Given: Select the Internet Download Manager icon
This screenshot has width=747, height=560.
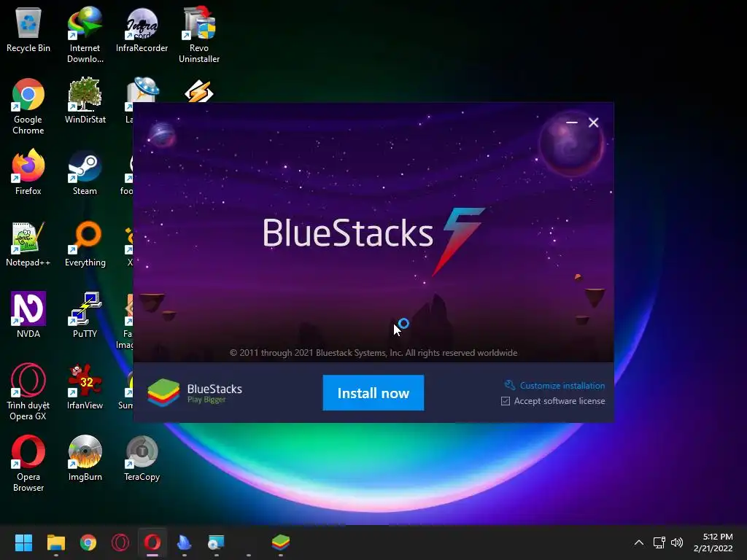Looking at the screenshot, I should point(85,35).
